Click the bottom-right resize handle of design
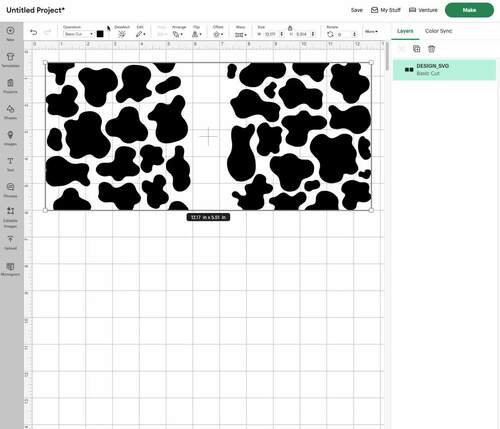 372,210
